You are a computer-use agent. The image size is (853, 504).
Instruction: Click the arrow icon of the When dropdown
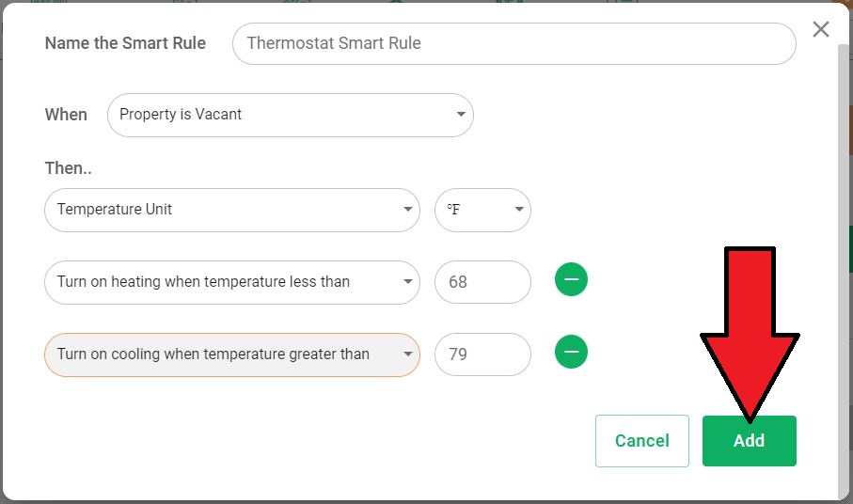tap(461, 115)
